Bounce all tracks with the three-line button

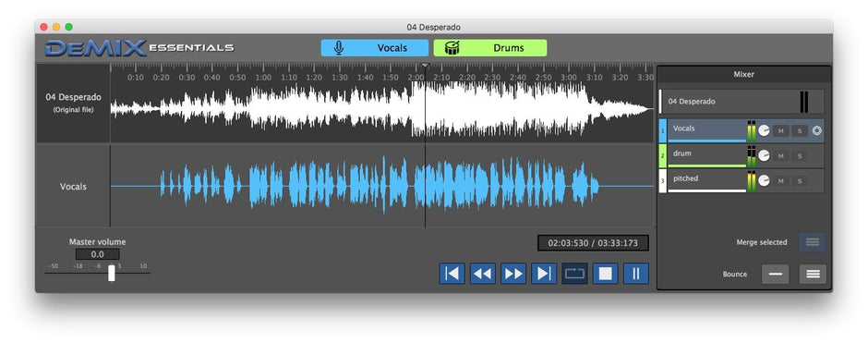(813, 275)
